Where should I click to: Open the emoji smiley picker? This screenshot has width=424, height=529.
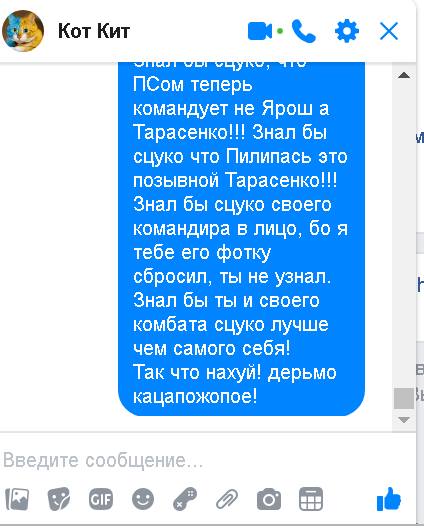[x=143, y=499]
